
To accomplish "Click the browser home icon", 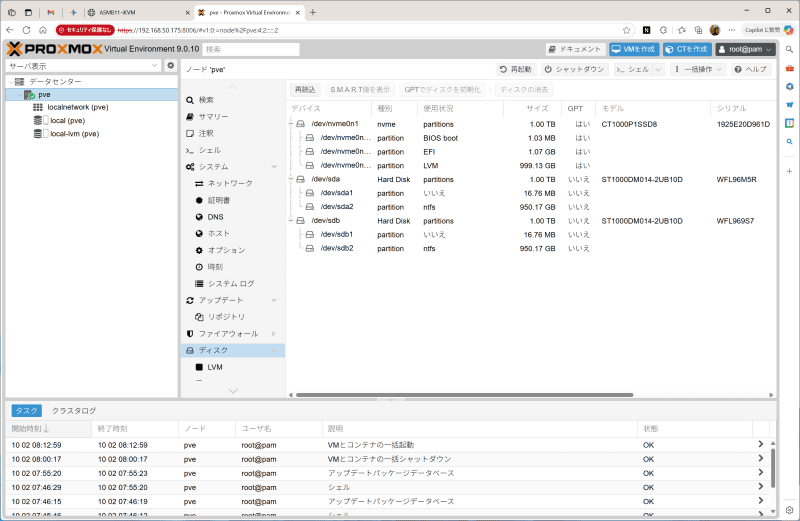I will (43, 30).
